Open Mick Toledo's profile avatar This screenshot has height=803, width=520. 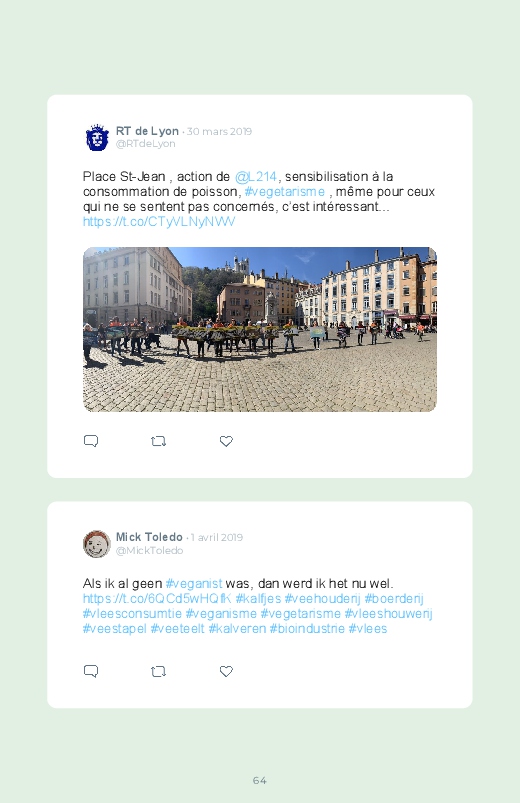[97, 544]
